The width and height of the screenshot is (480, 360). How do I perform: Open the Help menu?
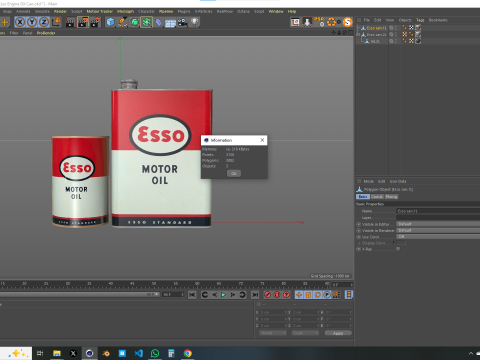(x=292, y=11)
